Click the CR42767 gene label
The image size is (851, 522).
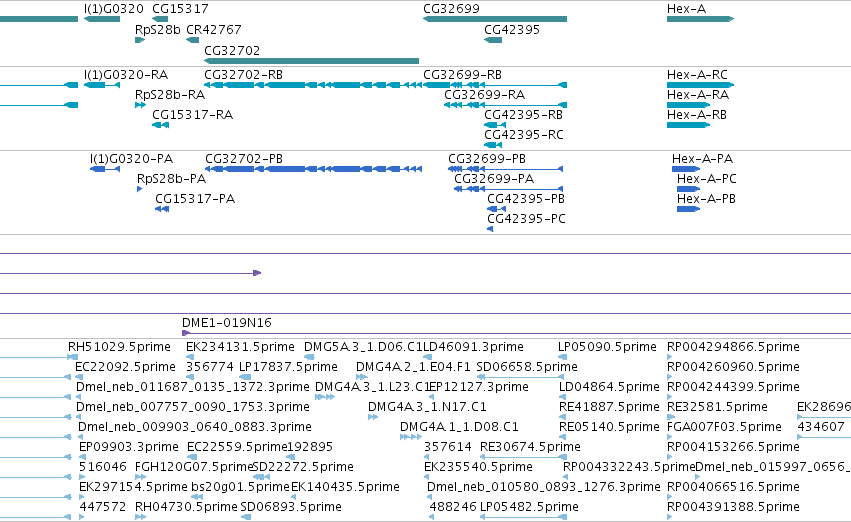click(x=213, y=30)
